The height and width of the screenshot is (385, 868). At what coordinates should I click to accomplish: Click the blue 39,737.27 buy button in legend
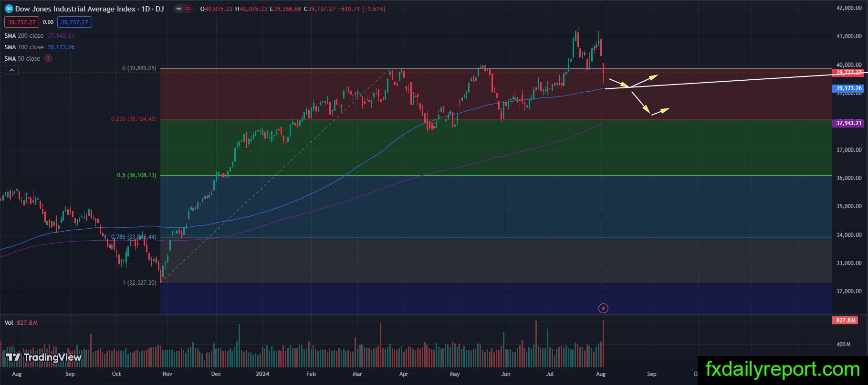pos(74,22)
